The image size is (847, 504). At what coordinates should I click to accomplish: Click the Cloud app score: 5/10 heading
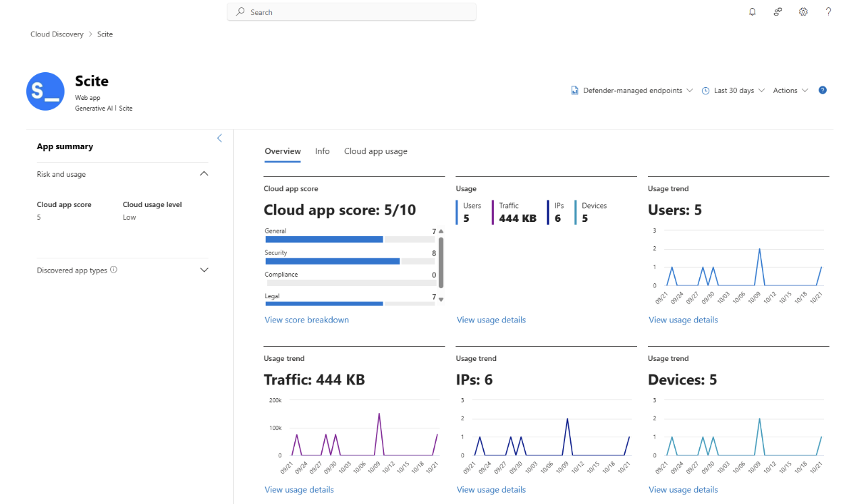point(339,210)
